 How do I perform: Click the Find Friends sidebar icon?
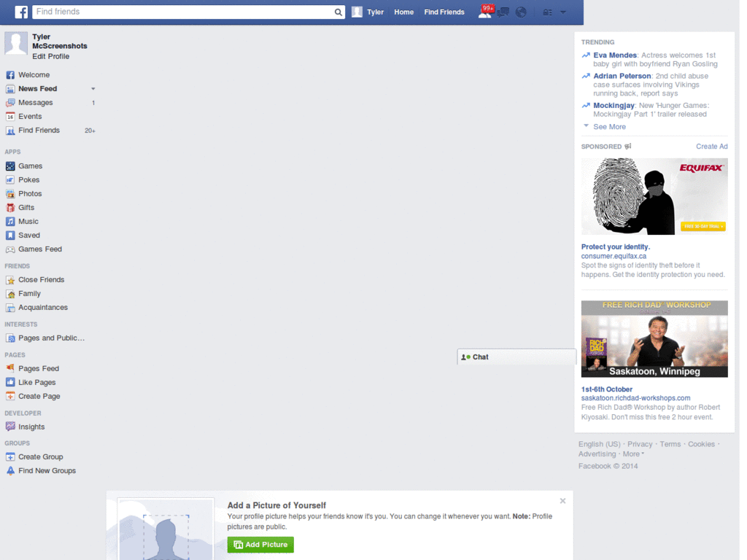coord(10,130)
